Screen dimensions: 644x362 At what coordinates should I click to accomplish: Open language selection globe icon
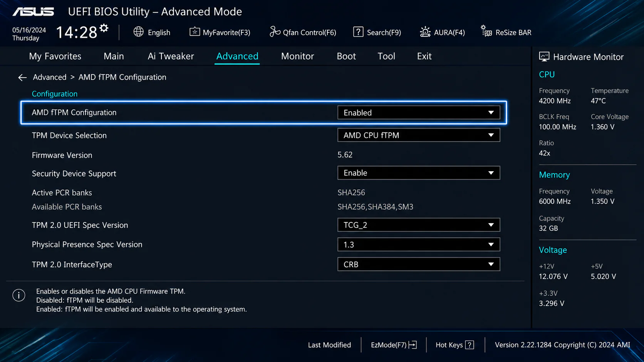139,32
